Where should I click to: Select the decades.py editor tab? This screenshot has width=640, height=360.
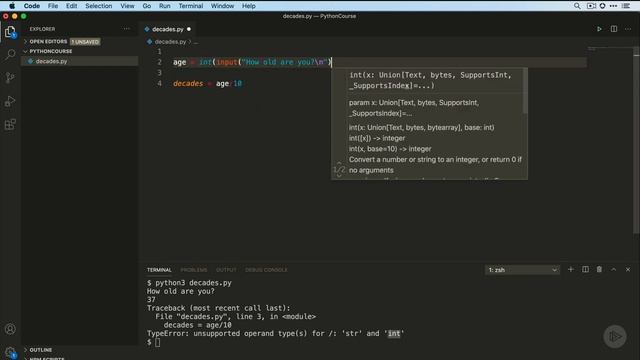click(x=167, y=29)
